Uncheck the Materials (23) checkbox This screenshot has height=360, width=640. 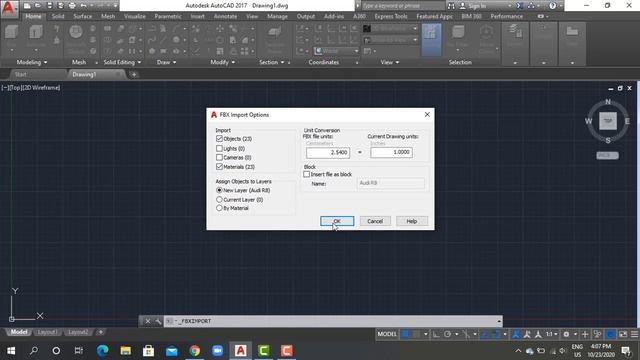tap(219, 167)
